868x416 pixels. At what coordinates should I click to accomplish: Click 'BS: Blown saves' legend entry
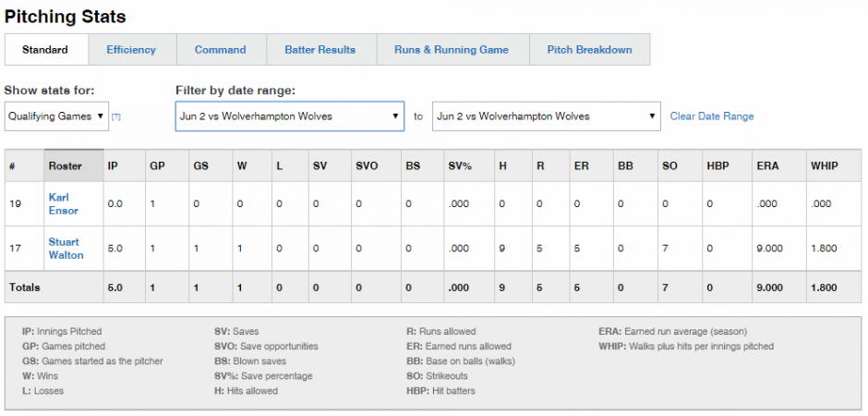pyautogui.click(x=250, y=361)
